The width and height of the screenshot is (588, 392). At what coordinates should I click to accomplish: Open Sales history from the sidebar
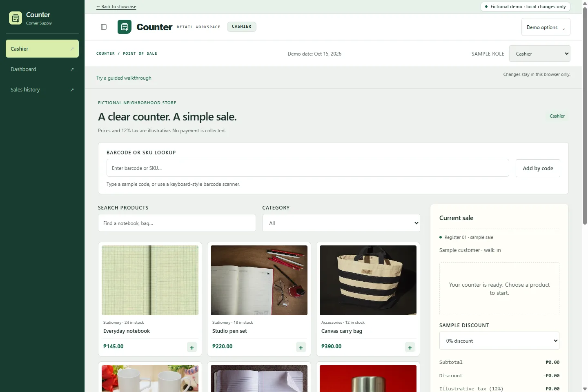(42, 89)
